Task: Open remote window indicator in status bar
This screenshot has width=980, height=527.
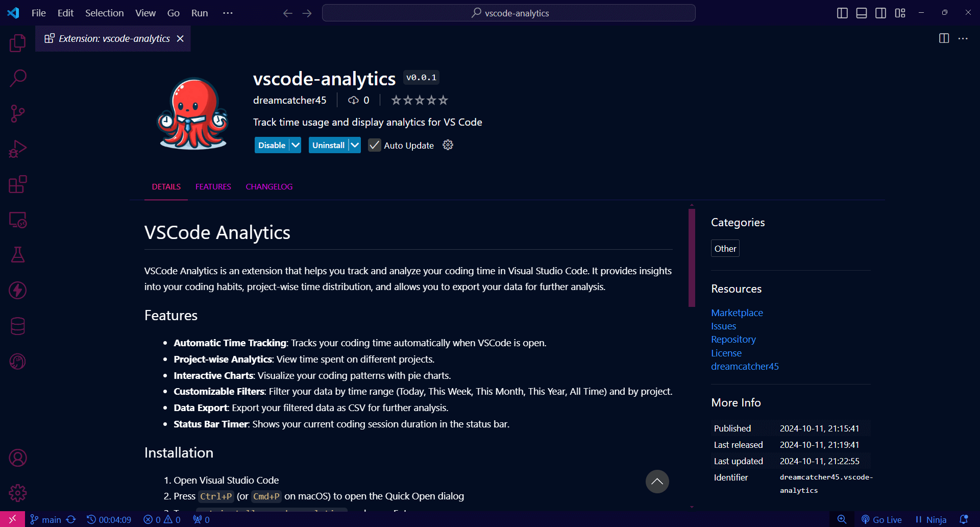Action: coord(12,519)
